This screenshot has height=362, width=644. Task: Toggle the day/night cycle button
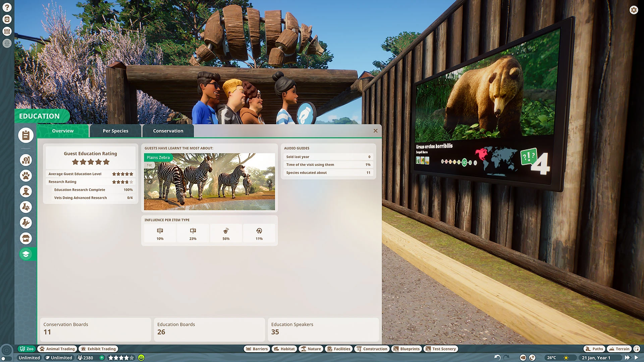point(532,358)
